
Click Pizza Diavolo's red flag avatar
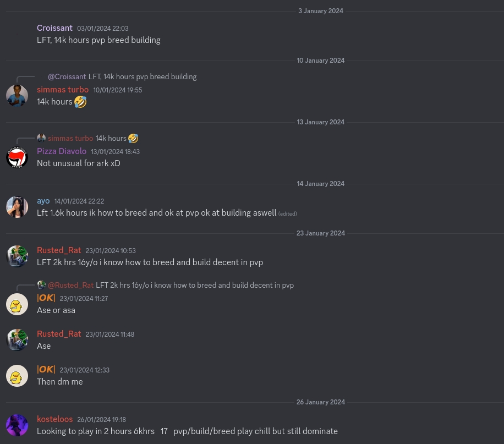(x=17, y=157)
